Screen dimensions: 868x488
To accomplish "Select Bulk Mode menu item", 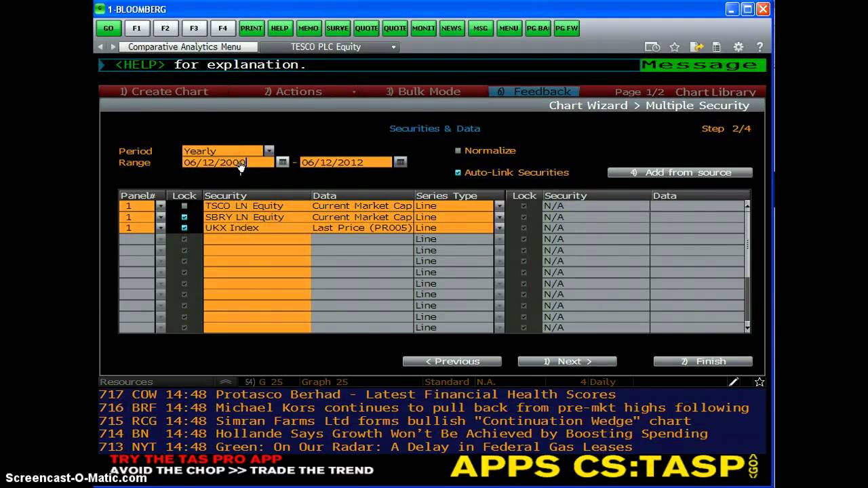I will click(423, 91).
